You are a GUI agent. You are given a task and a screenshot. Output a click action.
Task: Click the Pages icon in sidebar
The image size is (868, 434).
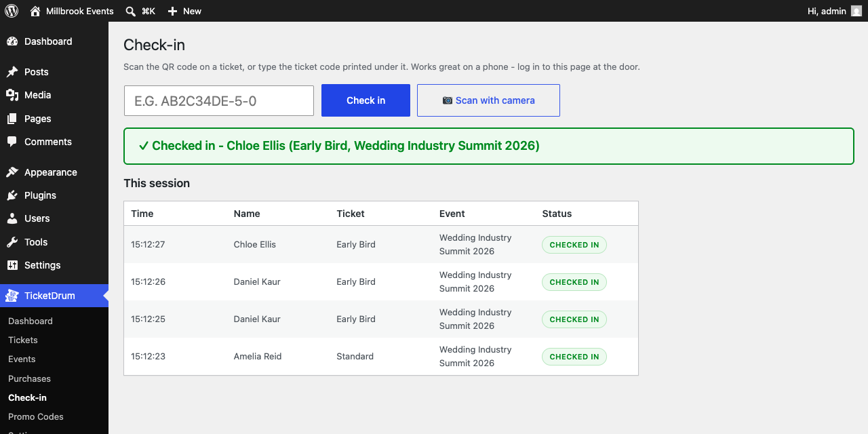pyautogui.click(x=12, y=119)
